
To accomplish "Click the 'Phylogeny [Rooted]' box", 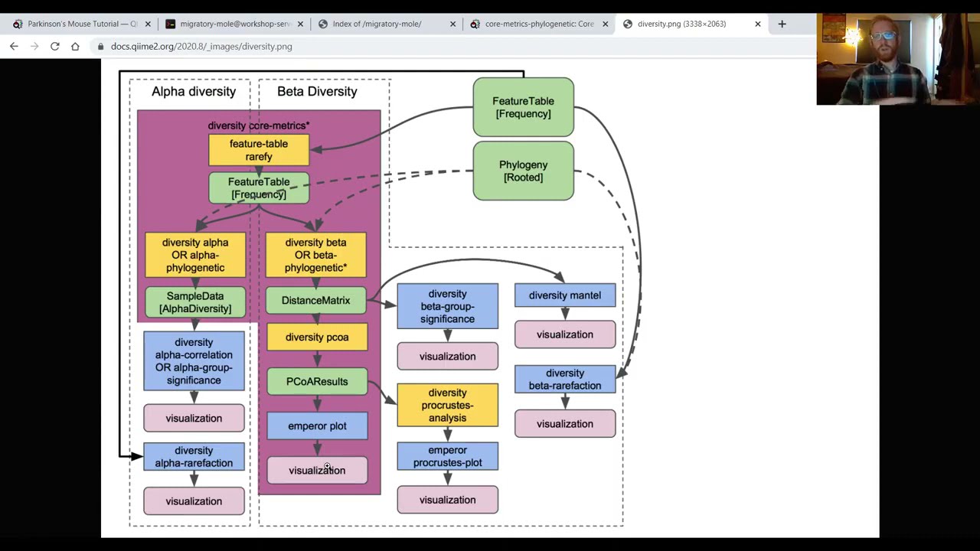I will [523, 171].
